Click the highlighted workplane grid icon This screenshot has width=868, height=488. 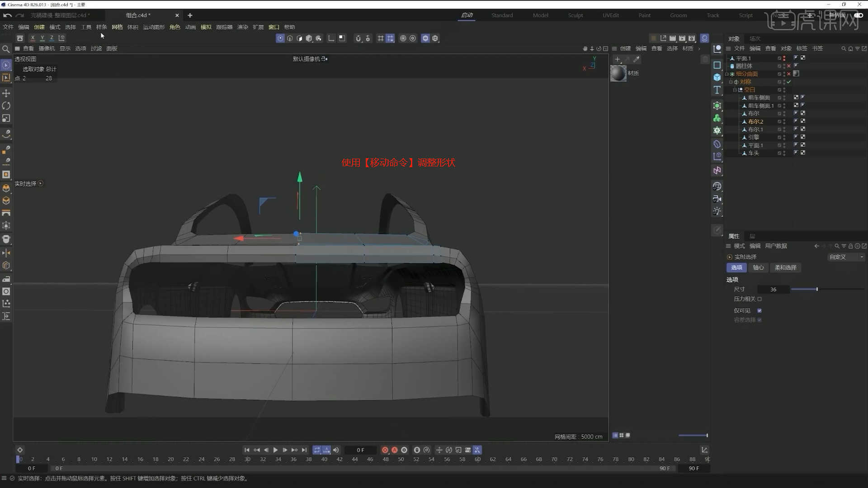point(390,38)
